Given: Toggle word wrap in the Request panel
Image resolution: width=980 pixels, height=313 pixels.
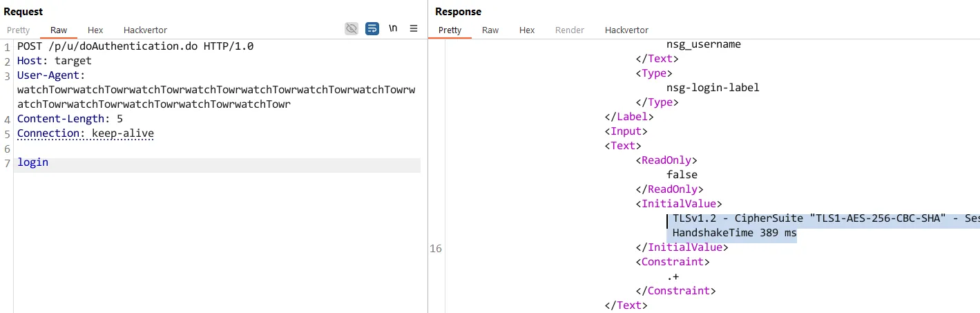Looking at the screenshot, I should 372,28.
